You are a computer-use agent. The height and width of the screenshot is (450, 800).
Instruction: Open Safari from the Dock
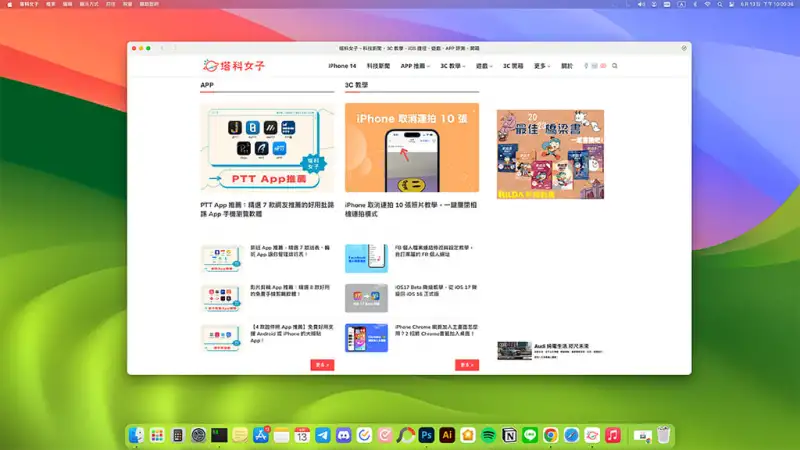[x=571, y=435]
